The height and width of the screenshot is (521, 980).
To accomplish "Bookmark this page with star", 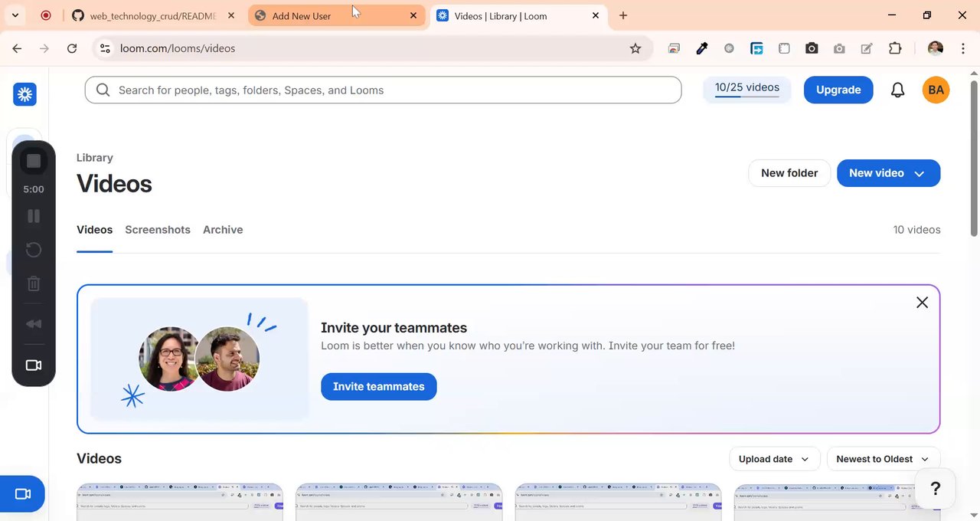I will click(x=635, y=48).
